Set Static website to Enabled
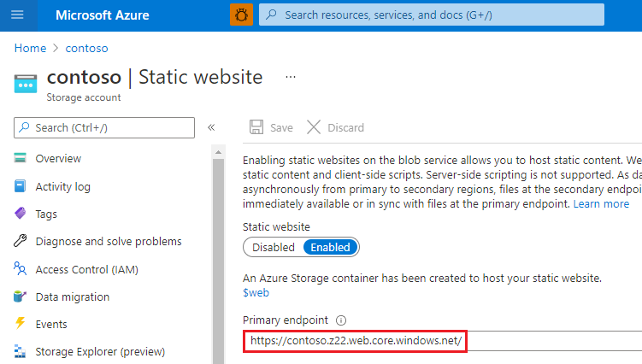Viewport: 642px width, 364px height. [330, 247]
